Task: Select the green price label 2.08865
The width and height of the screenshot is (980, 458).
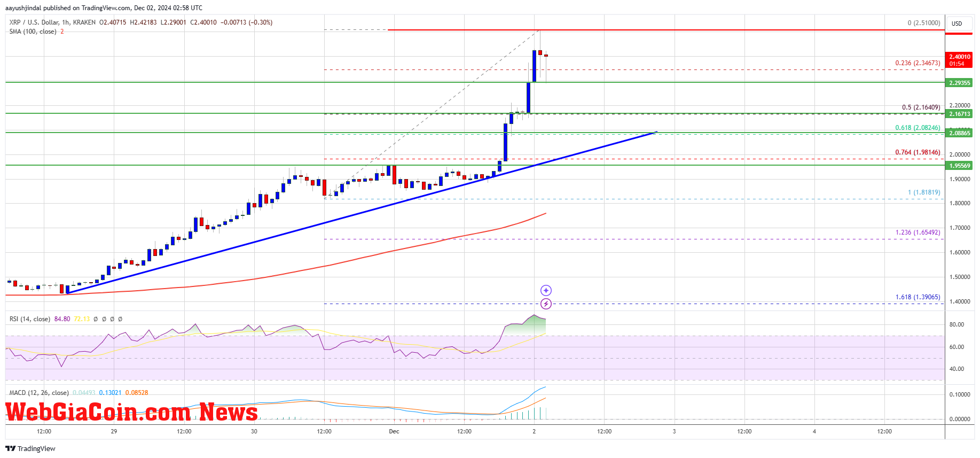Action: 959,133
